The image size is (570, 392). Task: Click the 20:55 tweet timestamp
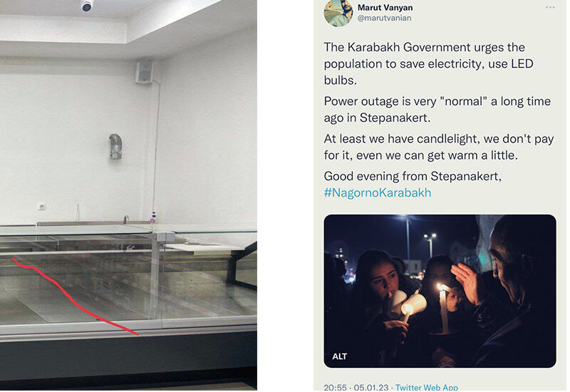click(x=335, y=388)
